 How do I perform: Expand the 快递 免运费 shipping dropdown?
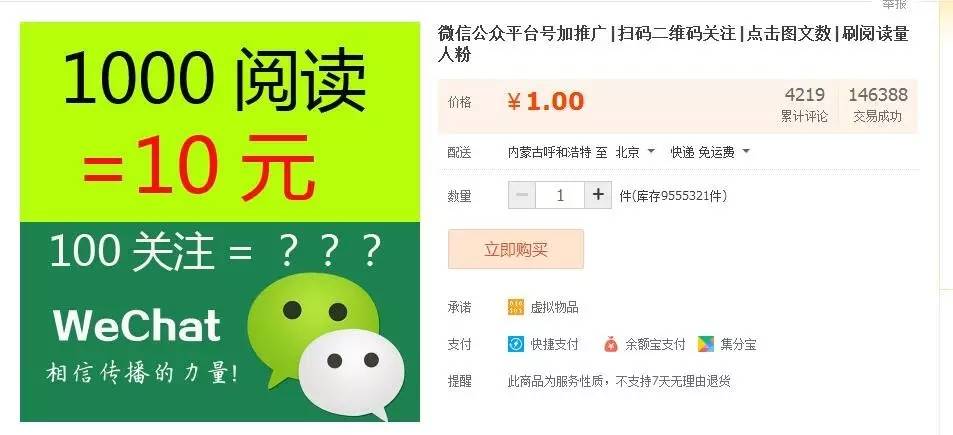coord(710,152)
